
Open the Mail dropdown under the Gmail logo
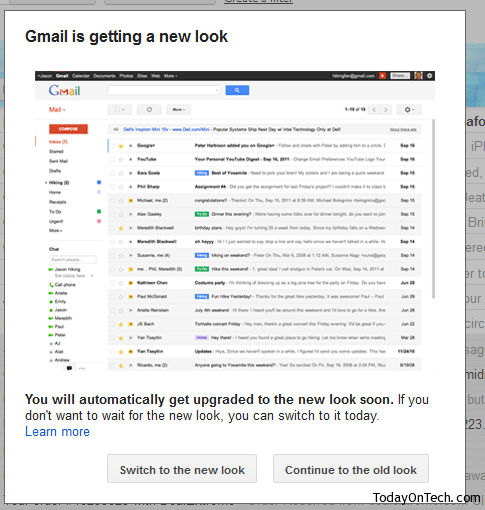click(x=57, y=110)
